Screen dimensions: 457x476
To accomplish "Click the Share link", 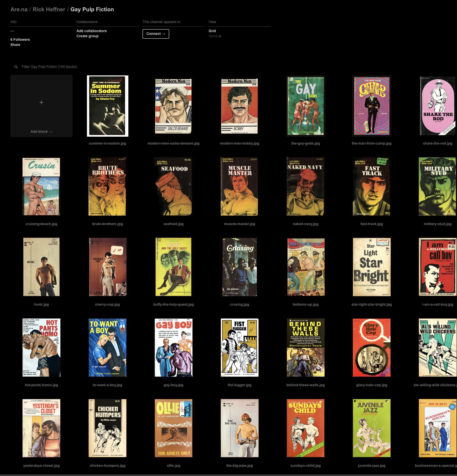I will (15, 45).
